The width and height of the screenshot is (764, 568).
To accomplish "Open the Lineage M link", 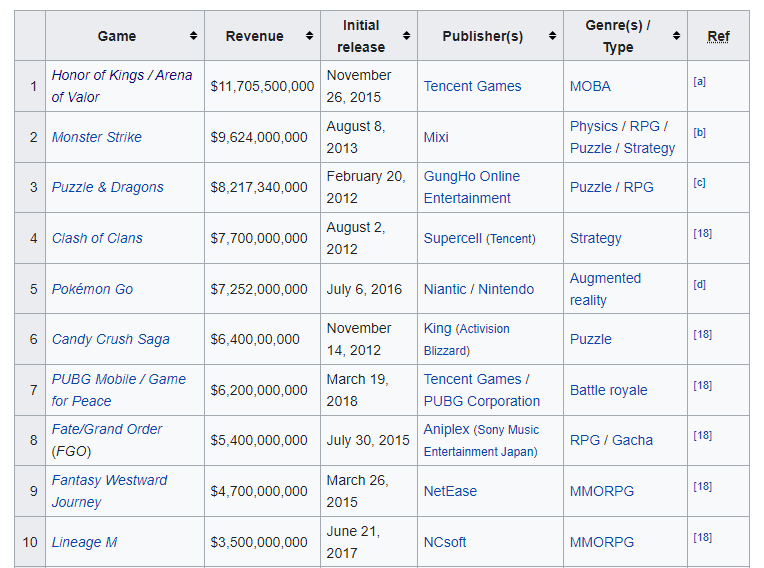I will pyautogui.click(x=84, y=542).
